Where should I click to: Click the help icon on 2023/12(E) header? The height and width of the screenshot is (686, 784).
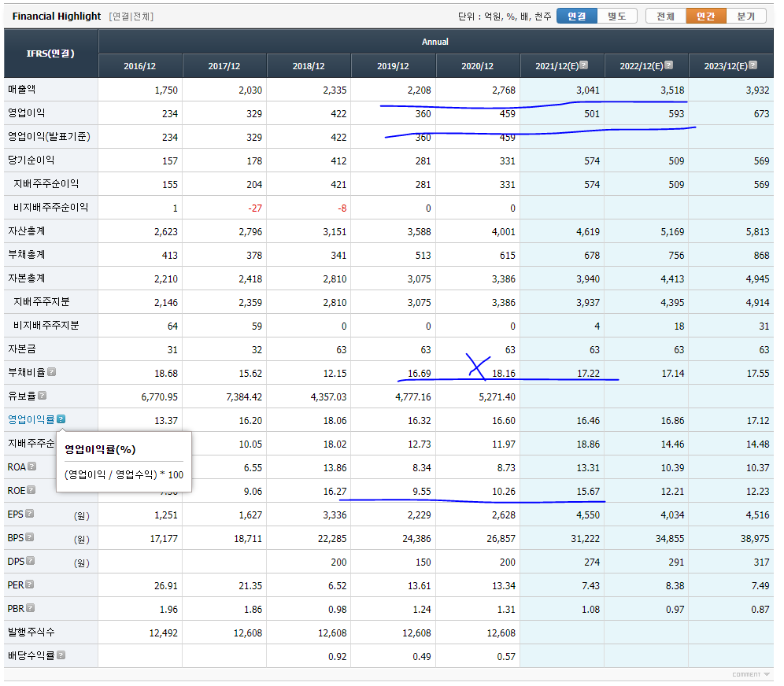(x=753, y=65)
